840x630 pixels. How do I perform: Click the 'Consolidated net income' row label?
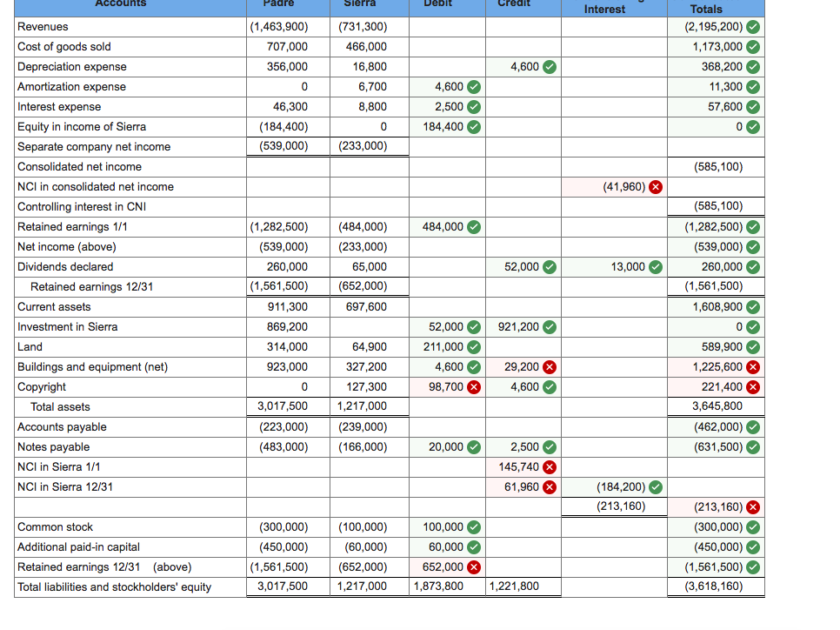tap(79, 167)
